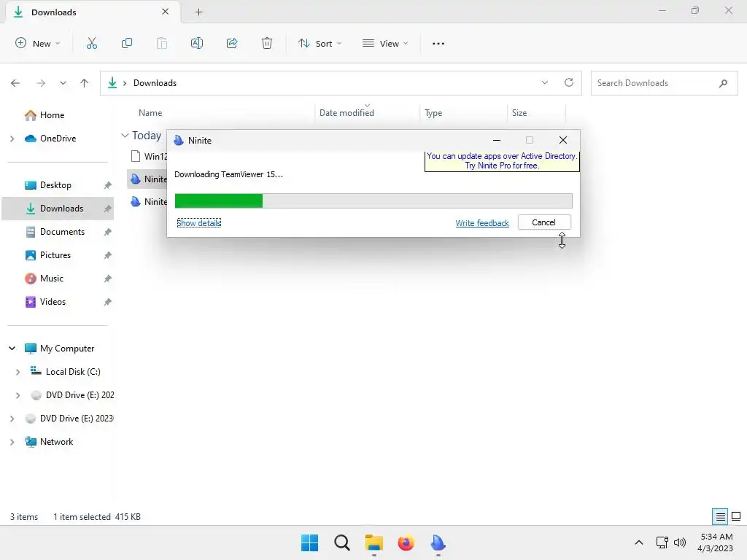Screen dimensions: 747x560
Task: Select Network in navigation pane
Action: [x=56, y=442]
